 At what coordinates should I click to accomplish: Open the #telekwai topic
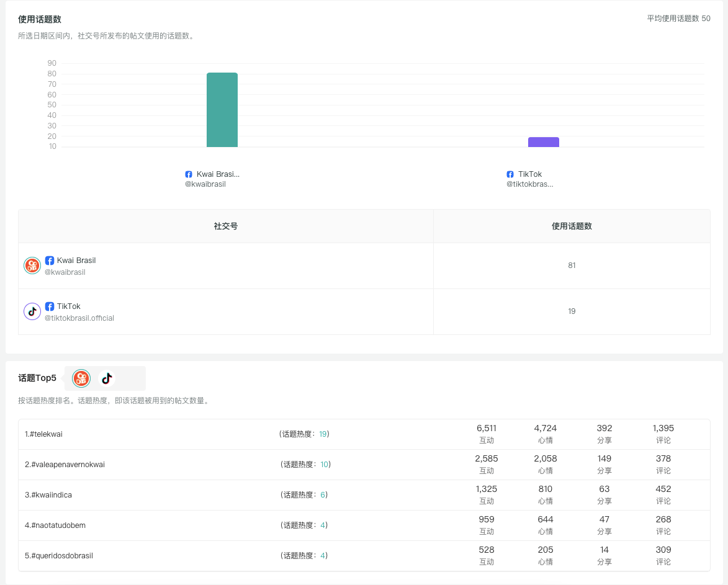pos(46,434)
